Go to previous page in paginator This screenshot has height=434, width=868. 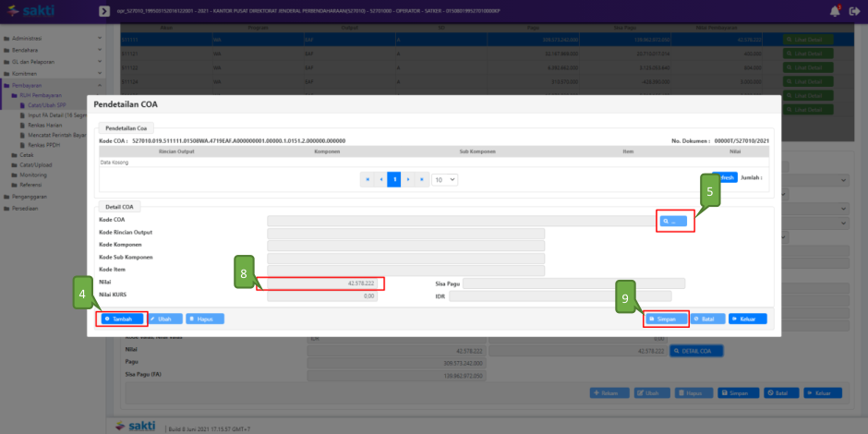381,179
